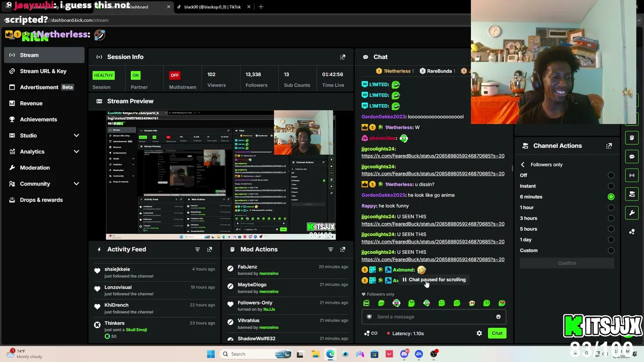Open Stream URL & Key page
The height and width of the screenshot is (362, 644).
[x=44, y=71]
